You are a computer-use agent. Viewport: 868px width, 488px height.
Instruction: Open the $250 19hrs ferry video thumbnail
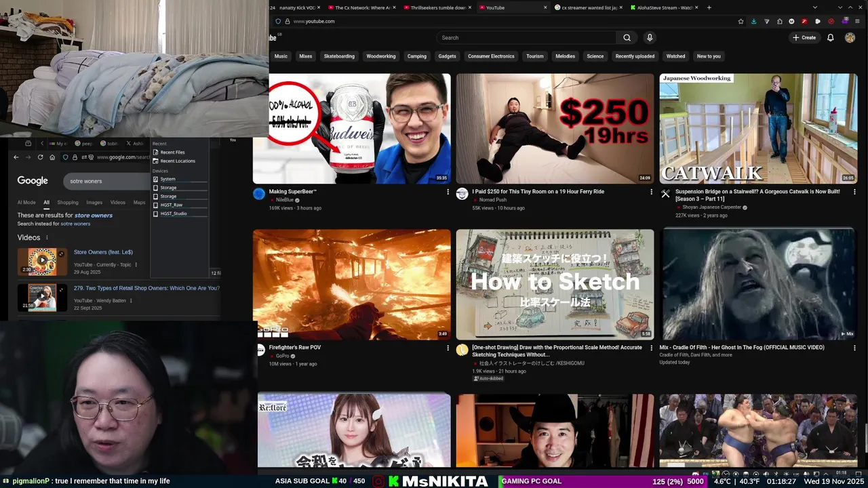555,129
